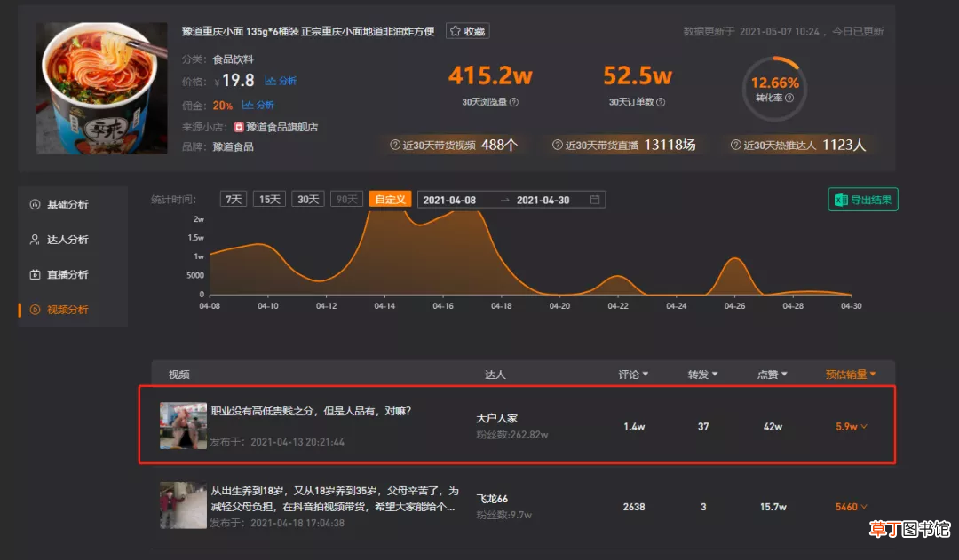Click help icon before 近30天带货直播
Viewport: 959px width, 560px height.
(557, 145)
